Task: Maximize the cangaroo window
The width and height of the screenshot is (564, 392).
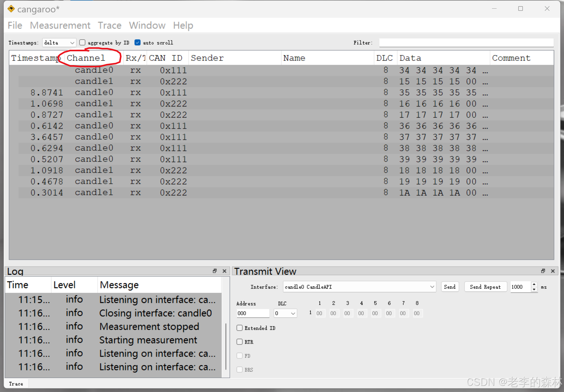Action: [x=520, y=9]
